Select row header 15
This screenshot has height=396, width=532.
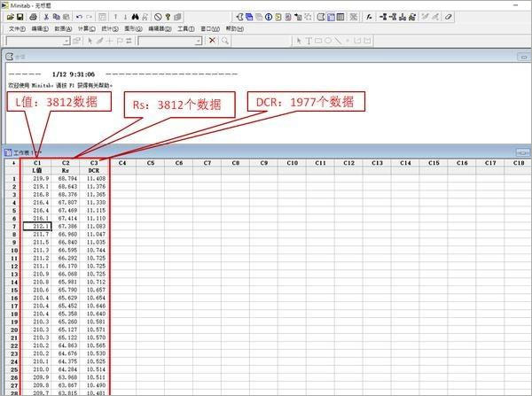coord(14,290)
